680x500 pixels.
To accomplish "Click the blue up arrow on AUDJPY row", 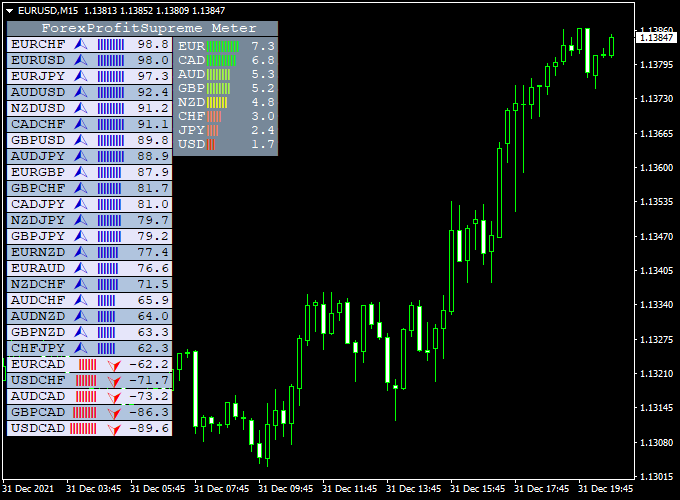I will coord(81,156).
